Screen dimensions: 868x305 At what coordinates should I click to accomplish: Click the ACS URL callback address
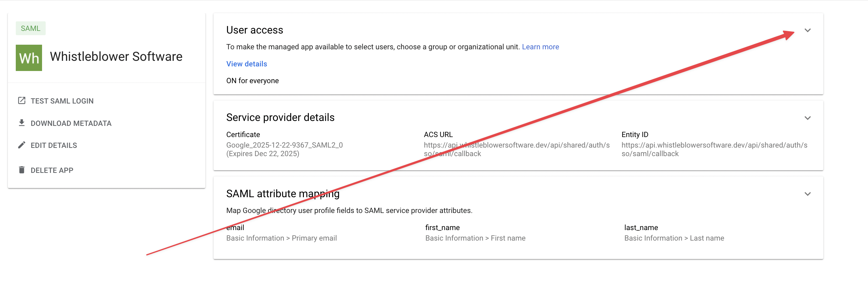coord(516,149)
